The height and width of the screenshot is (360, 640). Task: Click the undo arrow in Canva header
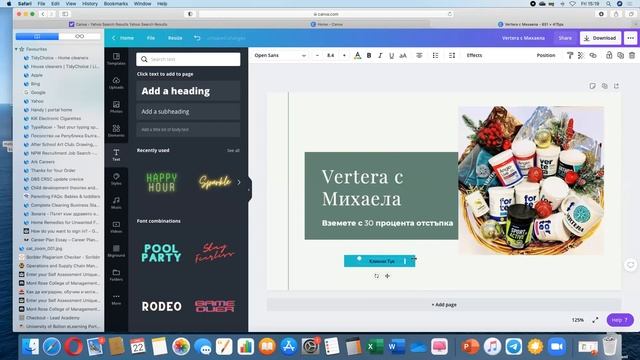[x=197, y=38]
